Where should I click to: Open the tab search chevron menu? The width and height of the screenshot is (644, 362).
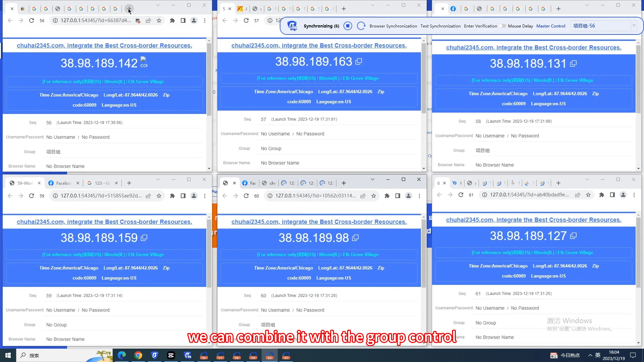pyautogui.click(x=158, y=5)
